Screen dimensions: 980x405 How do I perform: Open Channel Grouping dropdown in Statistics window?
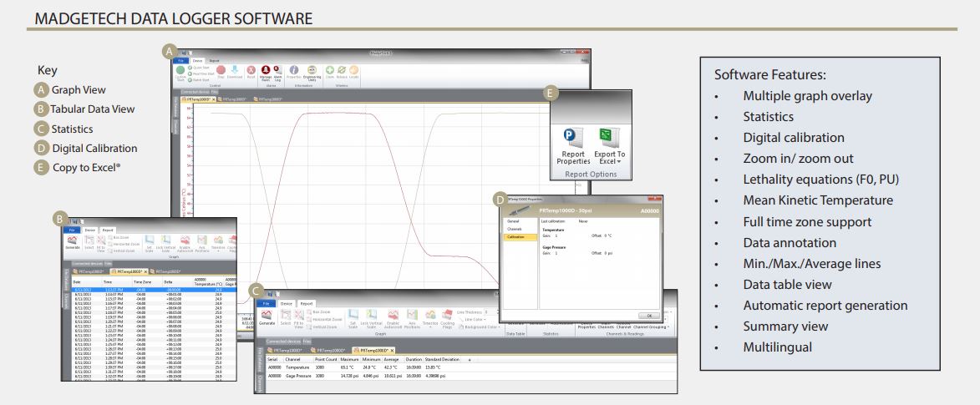(652, 327)
